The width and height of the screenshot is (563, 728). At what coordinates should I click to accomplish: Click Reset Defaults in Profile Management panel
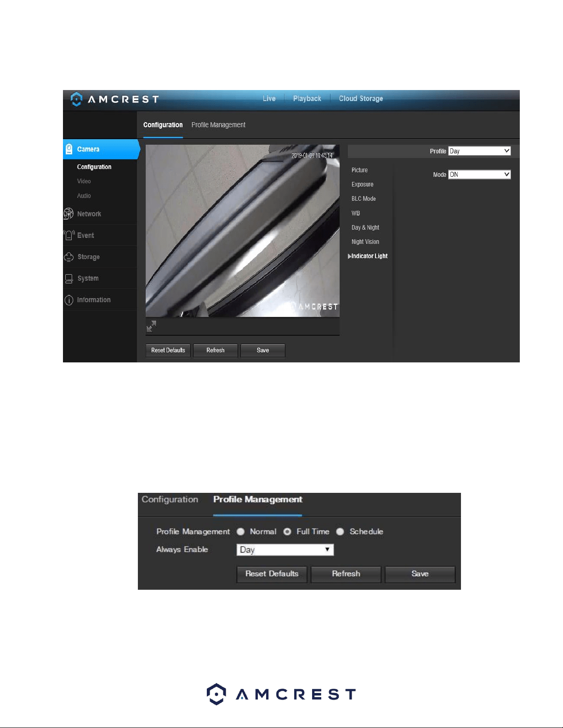tap(272, 574)
